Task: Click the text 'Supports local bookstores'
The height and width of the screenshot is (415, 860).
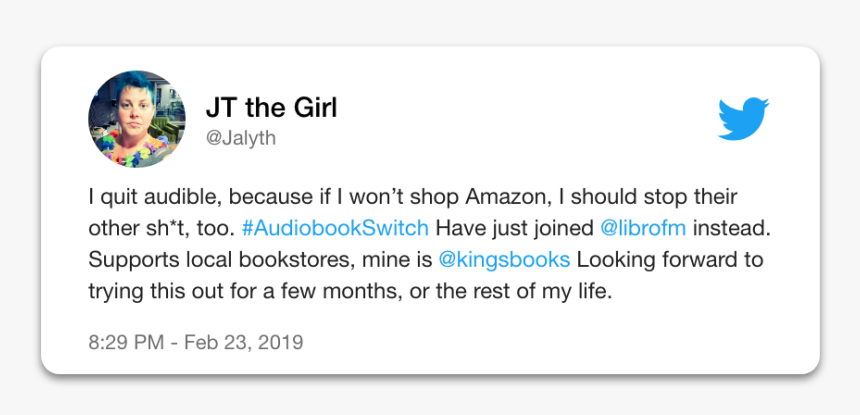Action: [220, 260]
